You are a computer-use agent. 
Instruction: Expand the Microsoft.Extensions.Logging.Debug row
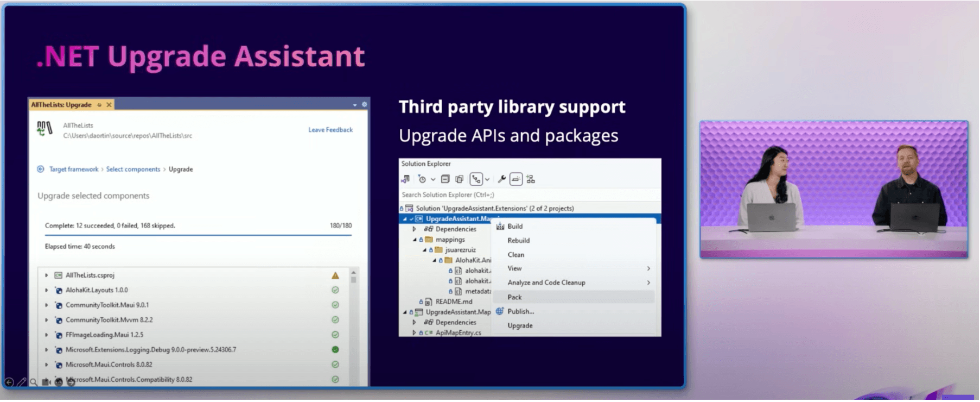(47, 350)
